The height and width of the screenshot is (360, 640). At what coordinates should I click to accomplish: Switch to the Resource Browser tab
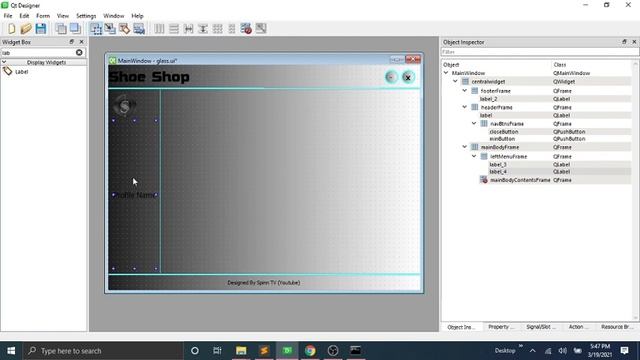(617, 327)
